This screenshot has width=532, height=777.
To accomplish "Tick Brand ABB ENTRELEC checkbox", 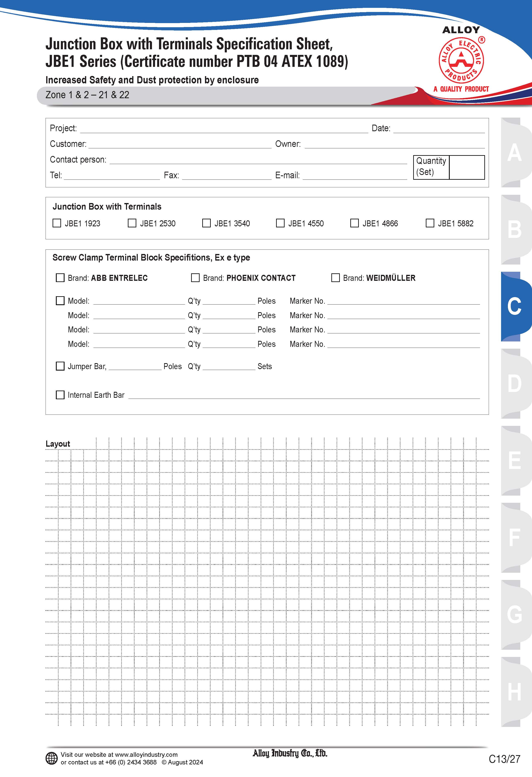I will (60, 278).
